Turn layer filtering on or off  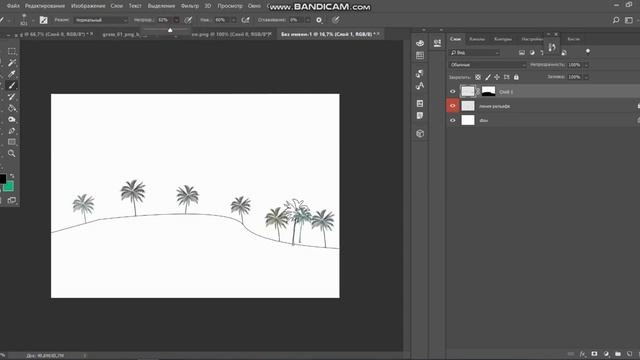point(588,51)
